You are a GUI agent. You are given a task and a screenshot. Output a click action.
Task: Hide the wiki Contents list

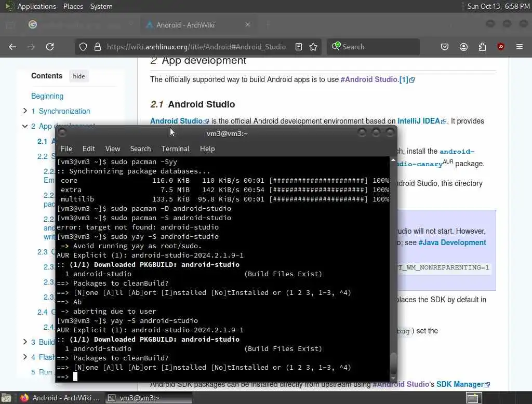[x=79, y=76]
